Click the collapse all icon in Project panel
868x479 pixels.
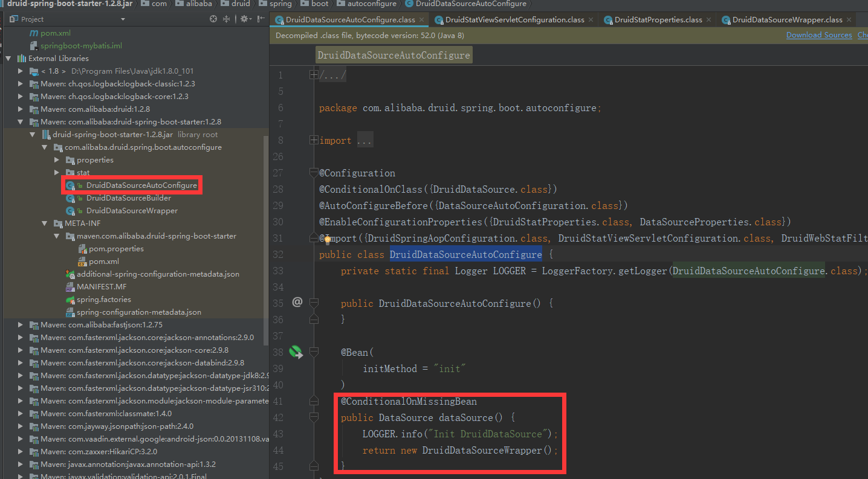[x=227, y=19]
